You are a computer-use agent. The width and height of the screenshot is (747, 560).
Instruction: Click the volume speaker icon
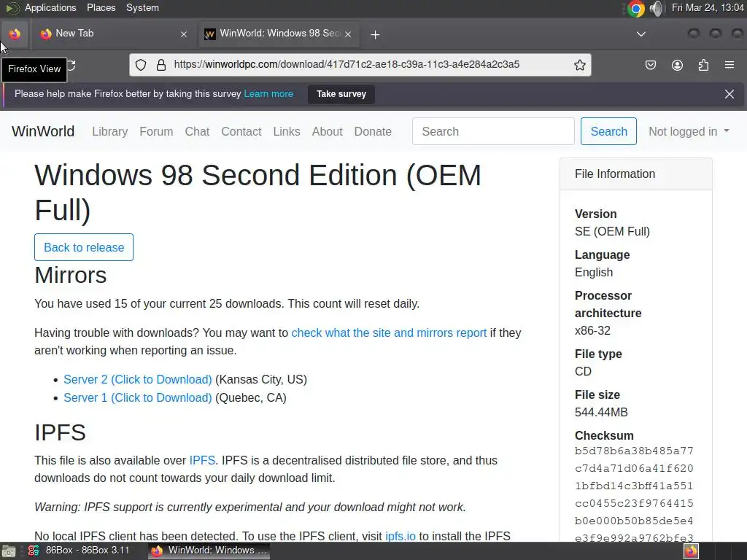[657, 8]
